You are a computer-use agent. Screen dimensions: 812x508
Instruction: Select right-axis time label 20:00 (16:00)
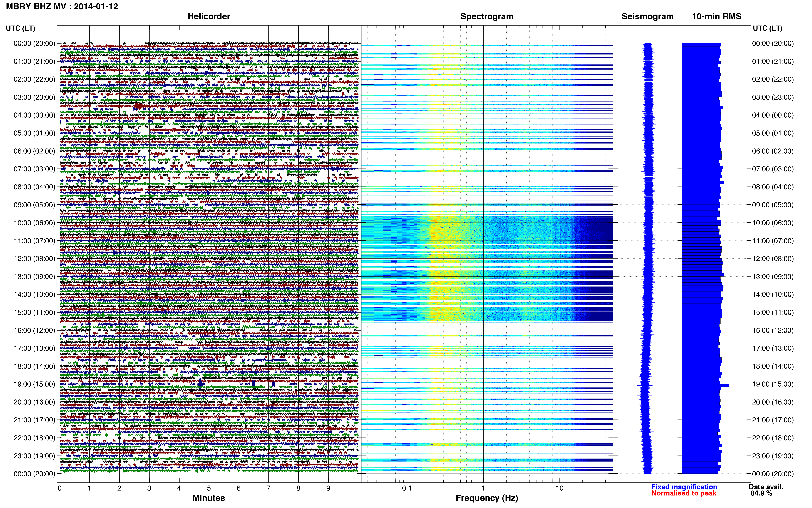pos(773,402)
